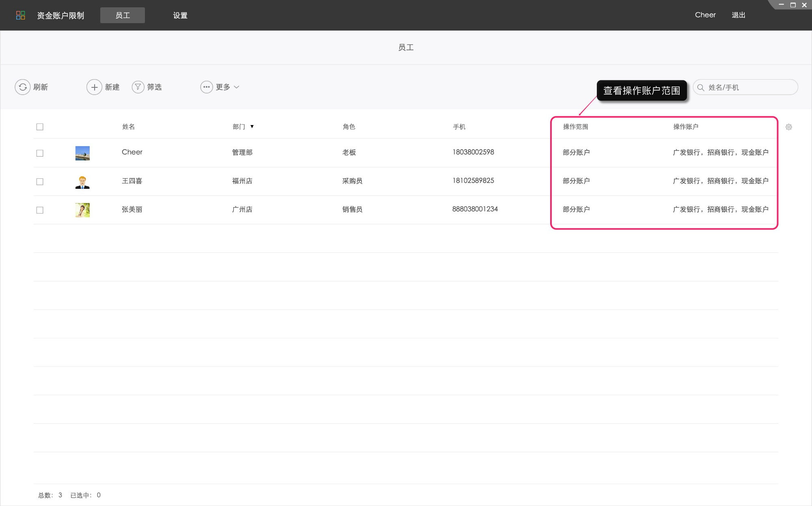Screen dimensions: 812x506
Task: Click 退出 to log out
Action: (738, 15)
